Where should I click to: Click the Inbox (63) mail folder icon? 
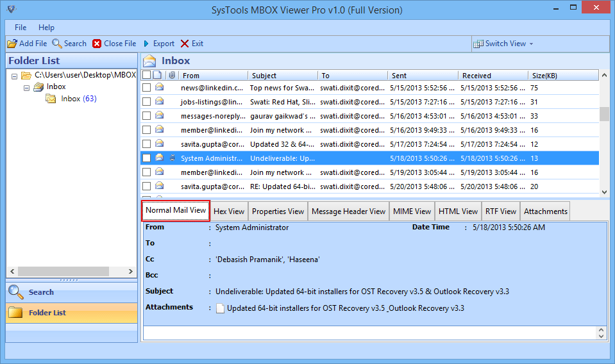pyautogui.click(x=51, y=99)
